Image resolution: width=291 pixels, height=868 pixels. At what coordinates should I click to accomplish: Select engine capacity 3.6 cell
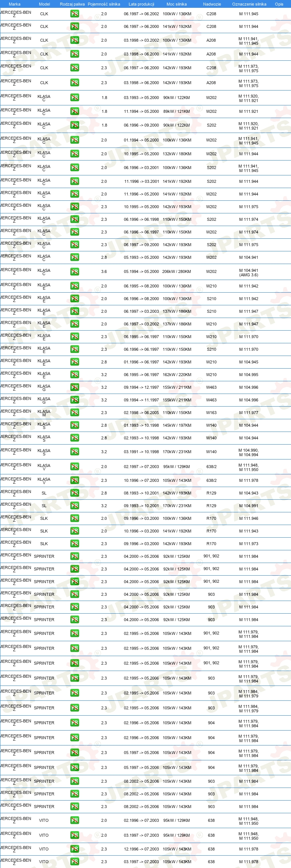click(104, 271)
